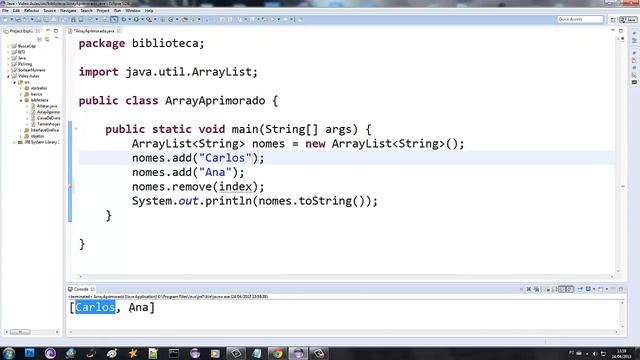Open the Open Console dropdown arrow
This screenshot has height=360, width=640.
[607, 289]
